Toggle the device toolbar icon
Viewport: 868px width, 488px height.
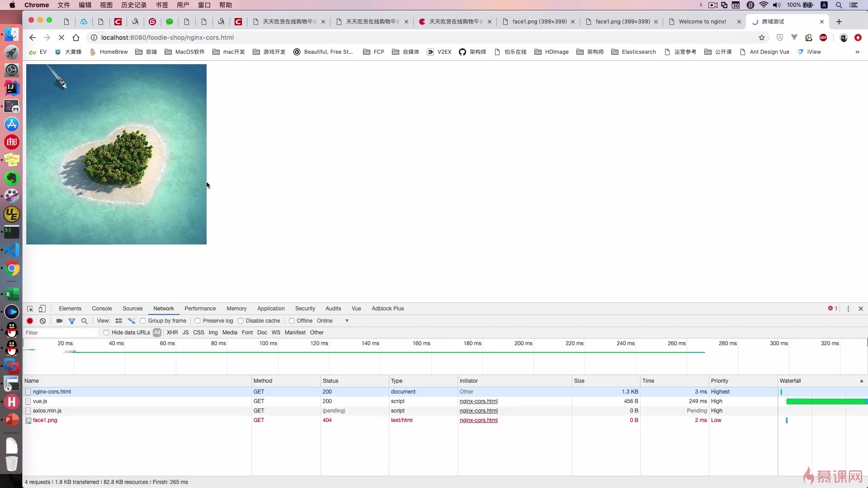point(42,309)
